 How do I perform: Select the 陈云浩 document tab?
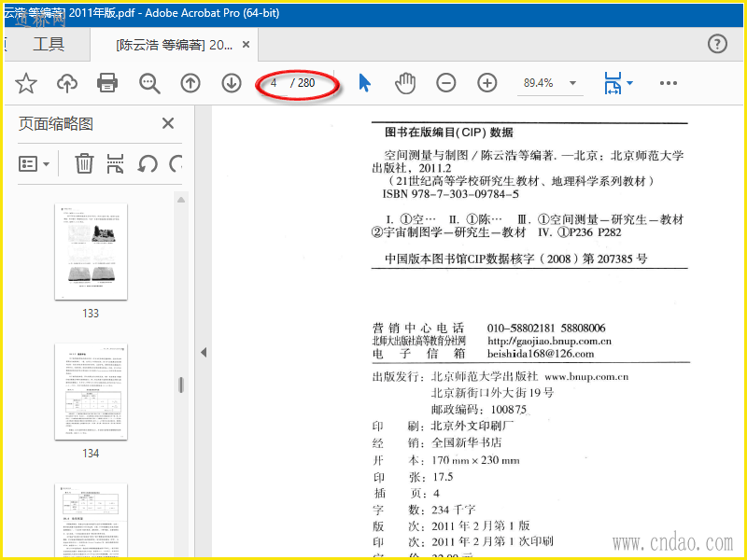175,45
